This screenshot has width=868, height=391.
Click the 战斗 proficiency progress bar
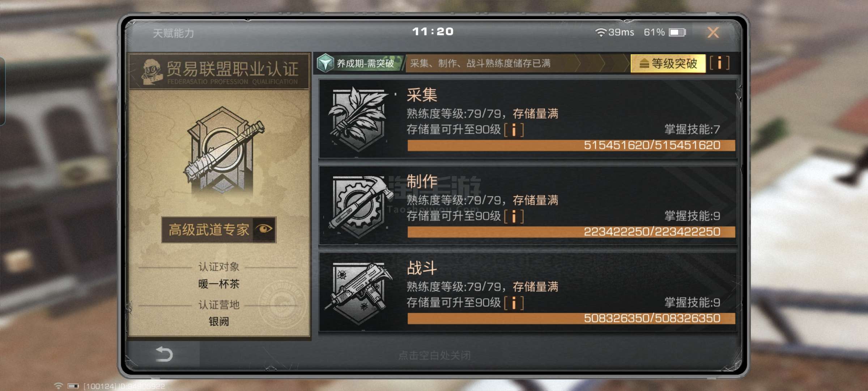[x=571, y=318]
